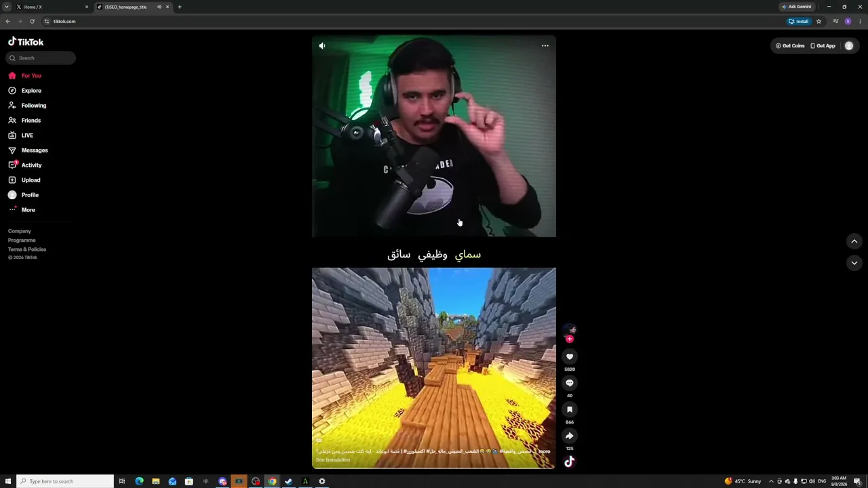The width and height of the screenshot is (868, 488).
Task: Reload the TikTok page
Action: point(32,22)
